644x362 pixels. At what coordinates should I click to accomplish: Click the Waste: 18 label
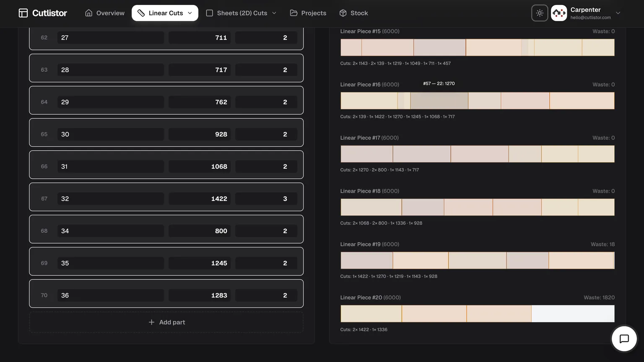pos(602,245)
